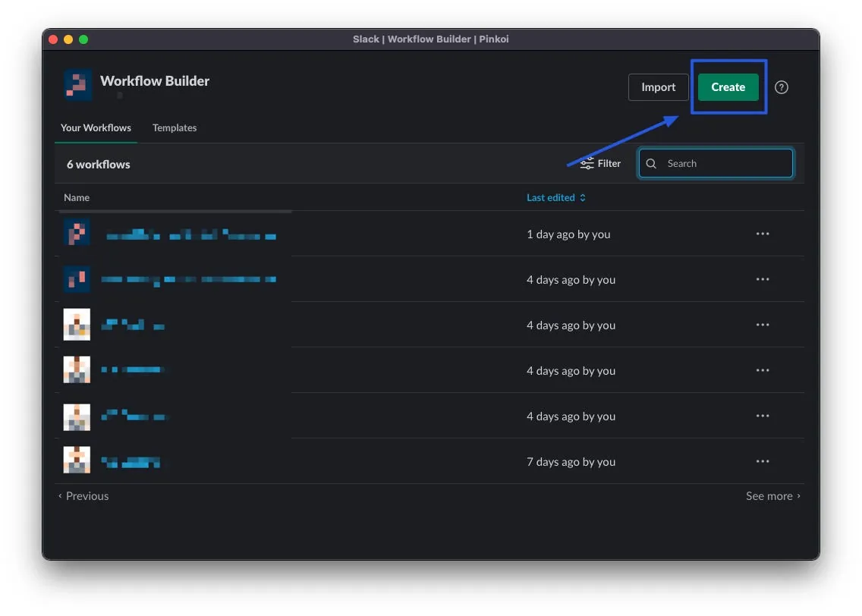Click the Import button
862x616 pixels.
[x=658, y=87]
